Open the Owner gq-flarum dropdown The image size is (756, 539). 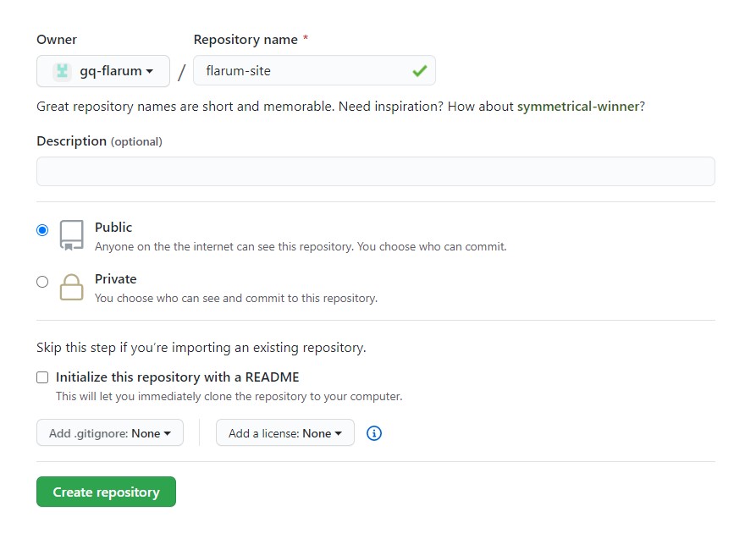(103, 71)
